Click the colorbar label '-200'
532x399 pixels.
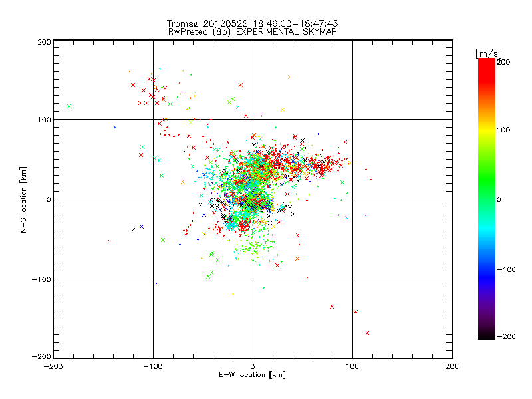click(506, 336)
